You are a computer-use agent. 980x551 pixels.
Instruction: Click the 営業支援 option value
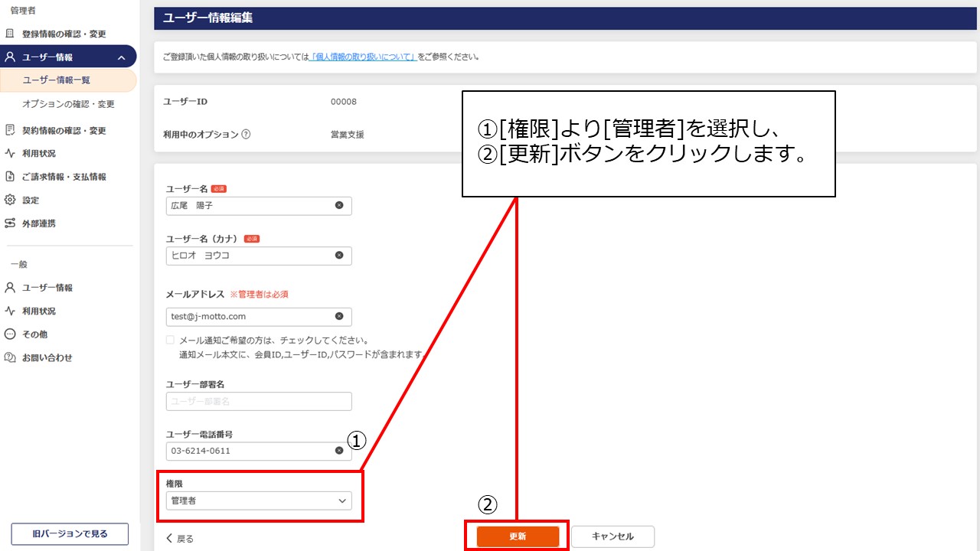(x=347, y=135)
